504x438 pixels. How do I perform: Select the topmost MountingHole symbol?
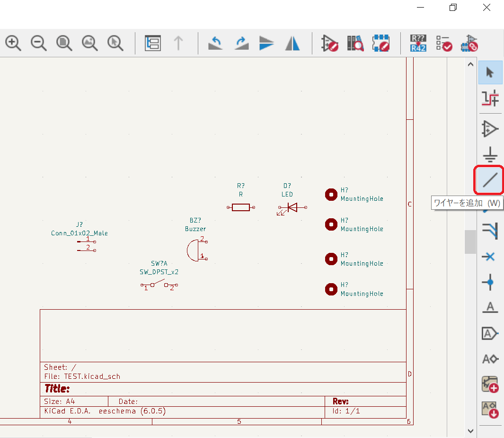click(x=331, y=194)
